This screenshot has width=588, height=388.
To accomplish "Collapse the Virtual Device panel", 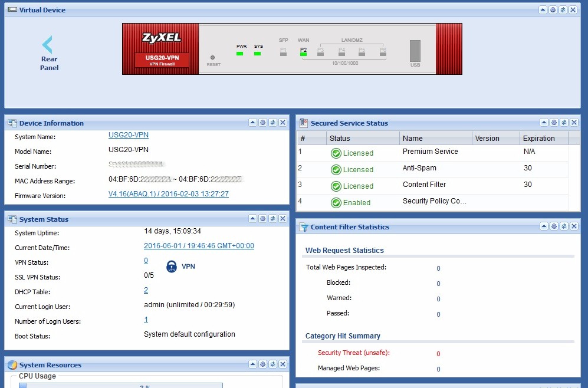I will tap(543, 10).
